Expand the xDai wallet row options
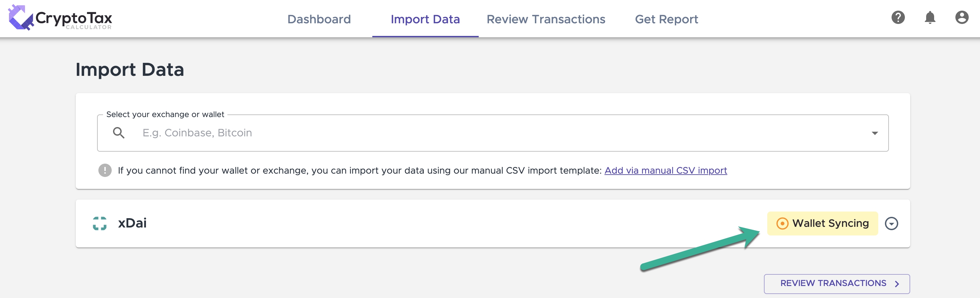Viewport: 980px width, 298px height. (891, 223)
